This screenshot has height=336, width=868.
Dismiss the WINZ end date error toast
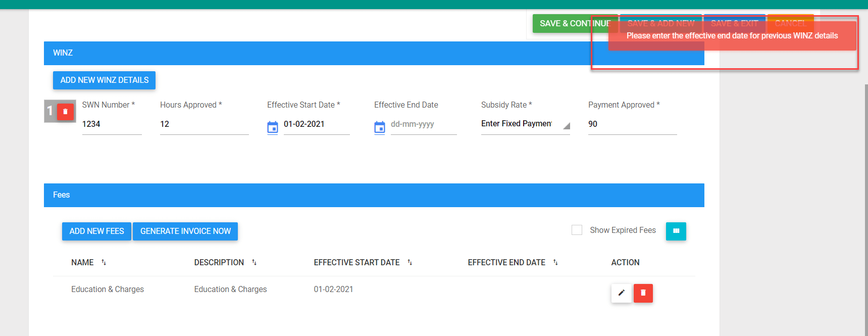tap(732, 36)
